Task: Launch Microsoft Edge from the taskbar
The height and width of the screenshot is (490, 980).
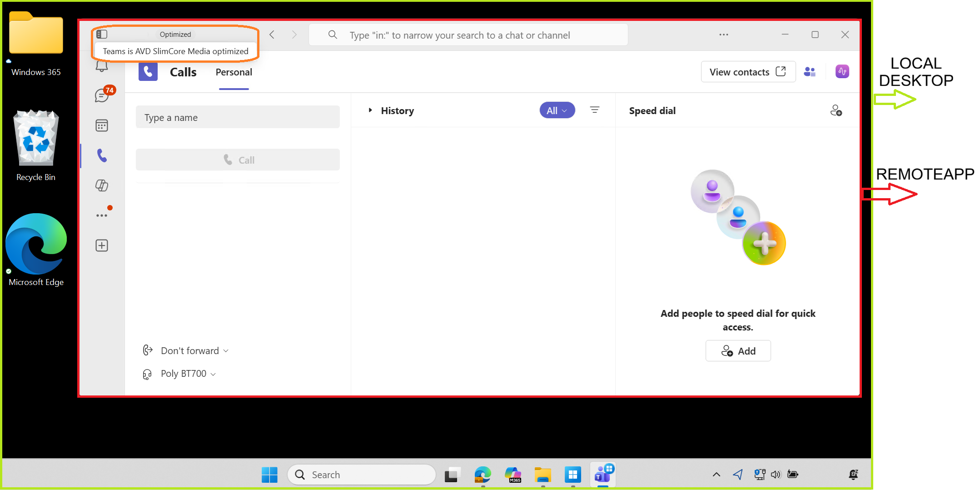Action: point(483,475)
